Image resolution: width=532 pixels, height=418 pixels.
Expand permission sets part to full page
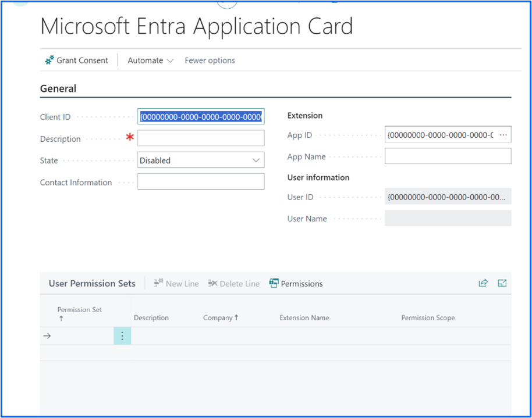click(502, 283)
